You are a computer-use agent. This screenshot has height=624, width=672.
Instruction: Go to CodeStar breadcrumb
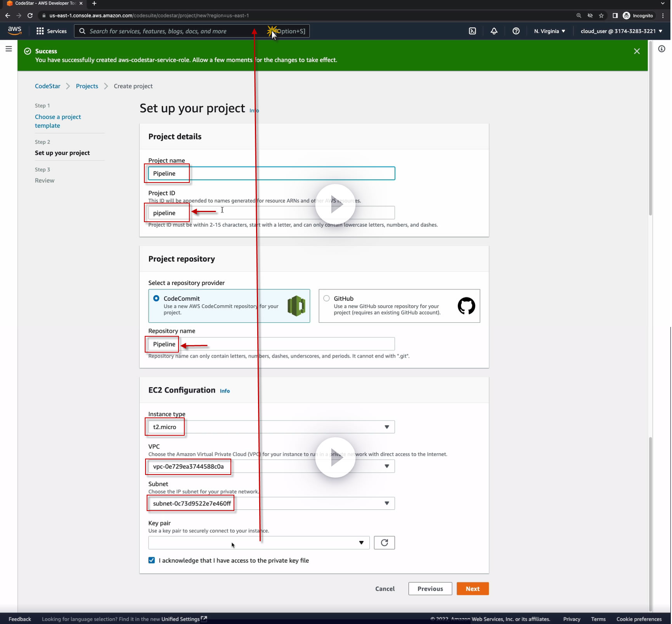[48, 86]
